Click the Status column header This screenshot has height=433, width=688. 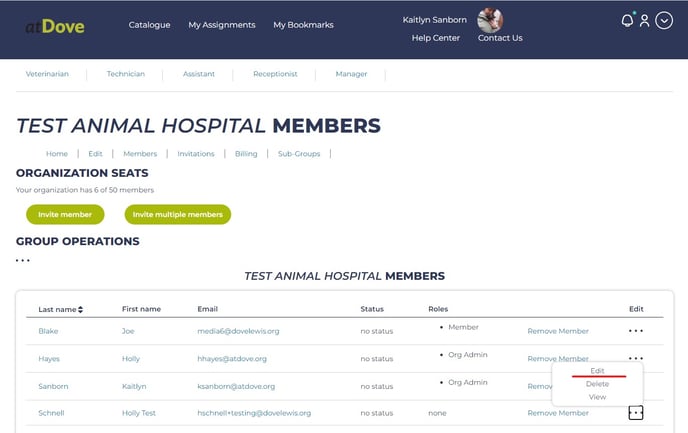pos(372,309)
